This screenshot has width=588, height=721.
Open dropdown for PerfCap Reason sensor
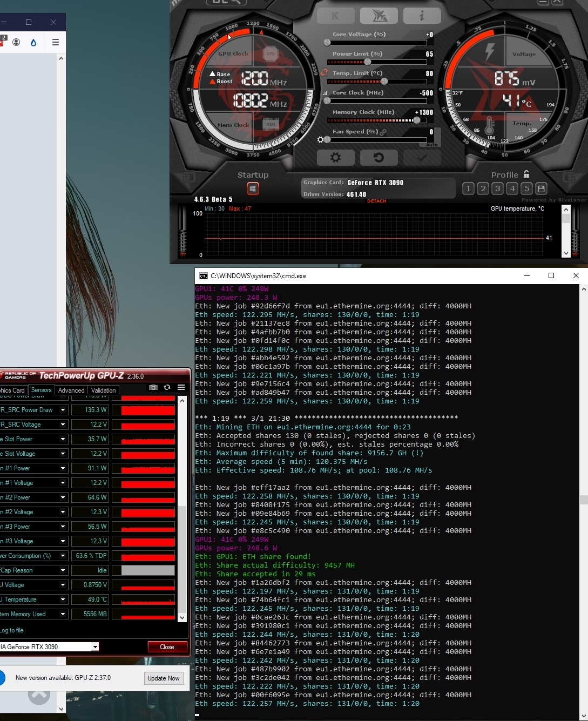coord(63,570)
